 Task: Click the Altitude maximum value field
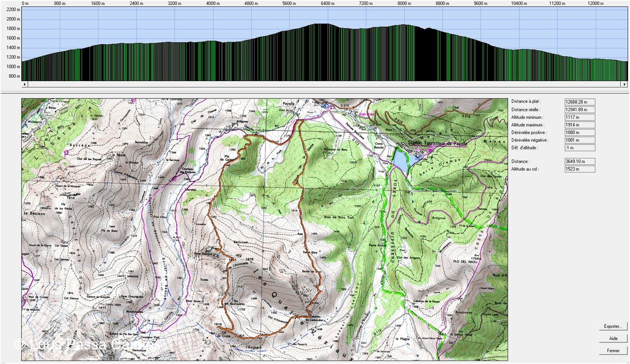[580, 125]
